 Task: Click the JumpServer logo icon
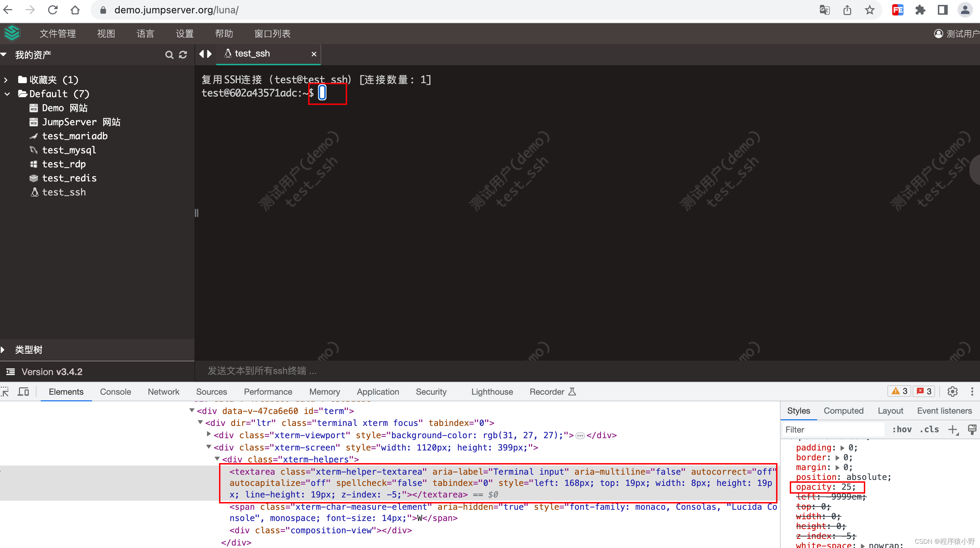coord(12,33)
